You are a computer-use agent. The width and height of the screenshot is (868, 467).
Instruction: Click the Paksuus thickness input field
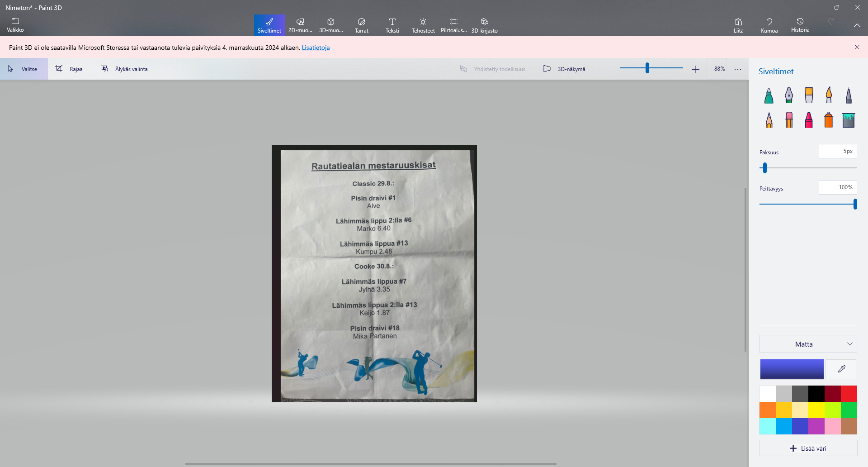point(837,151)
